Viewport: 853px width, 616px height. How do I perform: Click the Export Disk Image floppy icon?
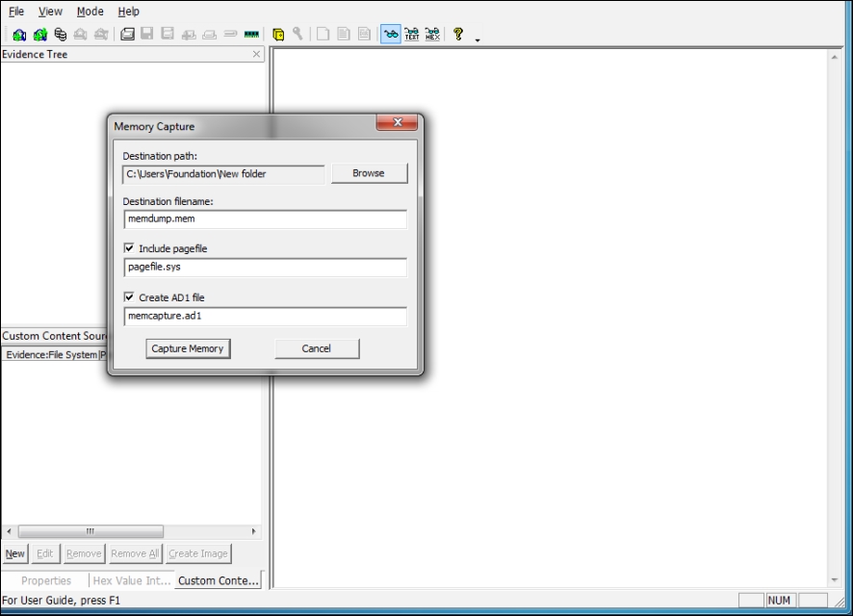click(147, 35)
